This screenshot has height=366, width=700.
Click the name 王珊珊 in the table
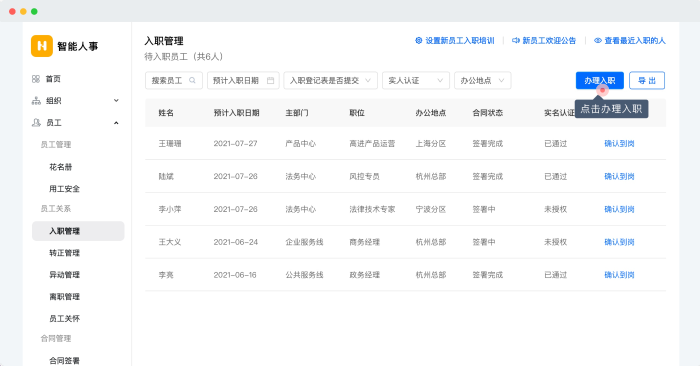click(170, 143)
